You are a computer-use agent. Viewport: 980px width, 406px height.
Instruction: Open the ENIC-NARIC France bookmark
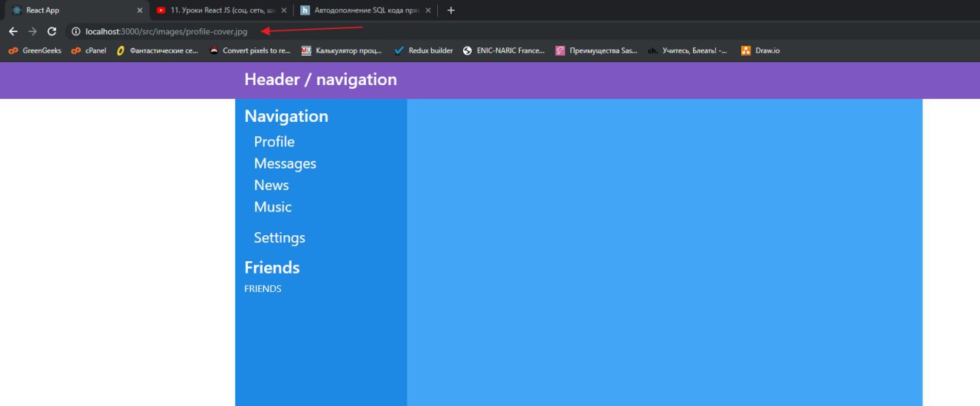(x=504, y=51)
